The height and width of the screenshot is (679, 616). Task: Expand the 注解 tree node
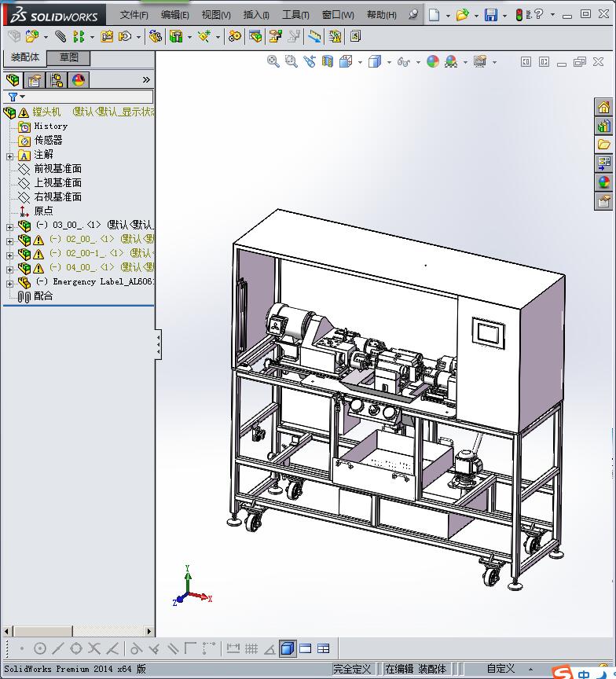tap(9, 156)
